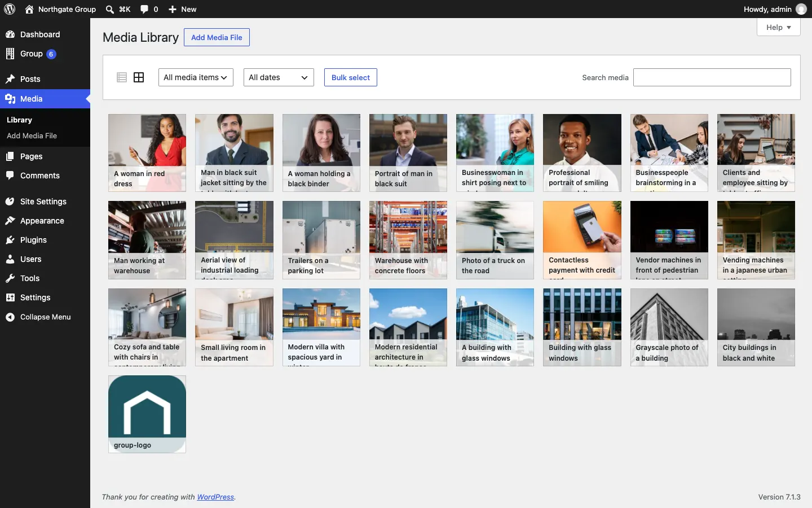Open the Modern villa thumbnail

click(x=321, y=327)
